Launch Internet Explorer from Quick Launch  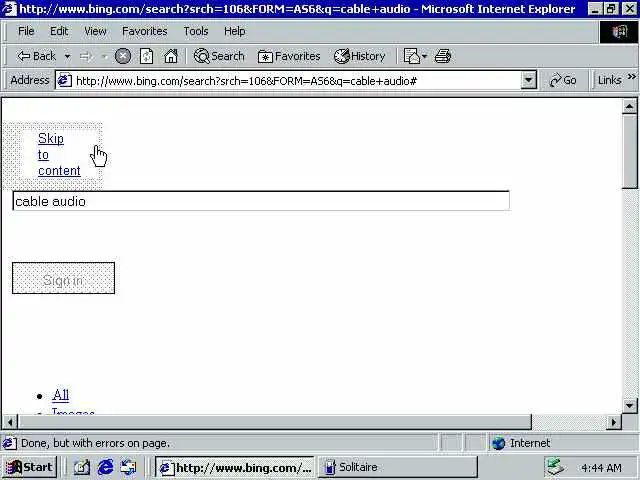coord(105,467)
